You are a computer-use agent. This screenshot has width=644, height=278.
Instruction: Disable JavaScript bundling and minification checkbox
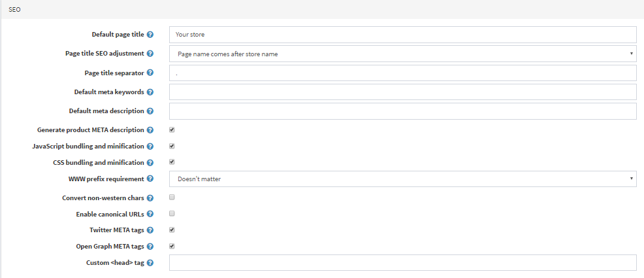[x=172, y=147]
